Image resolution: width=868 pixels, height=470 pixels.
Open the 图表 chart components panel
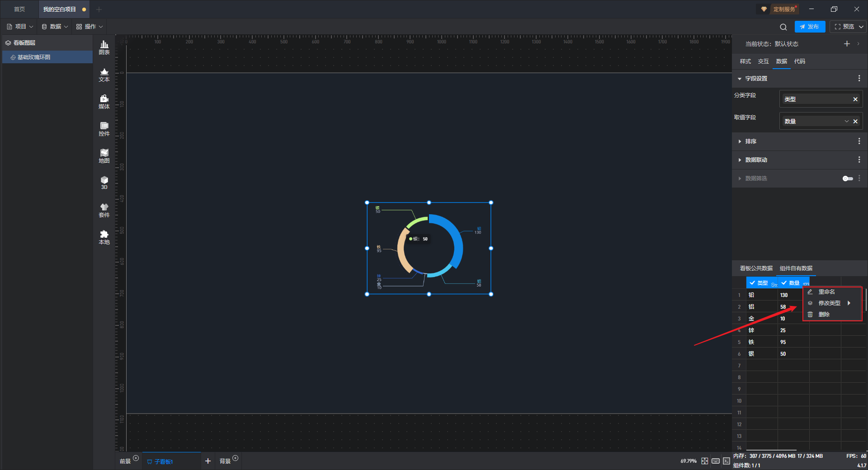104,47
